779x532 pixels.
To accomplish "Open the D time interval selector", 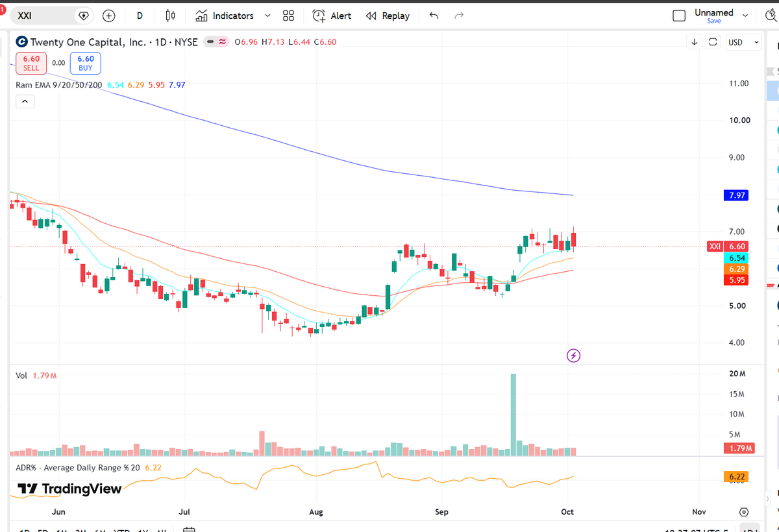I will pyautogui.click(x=140, y=16).
